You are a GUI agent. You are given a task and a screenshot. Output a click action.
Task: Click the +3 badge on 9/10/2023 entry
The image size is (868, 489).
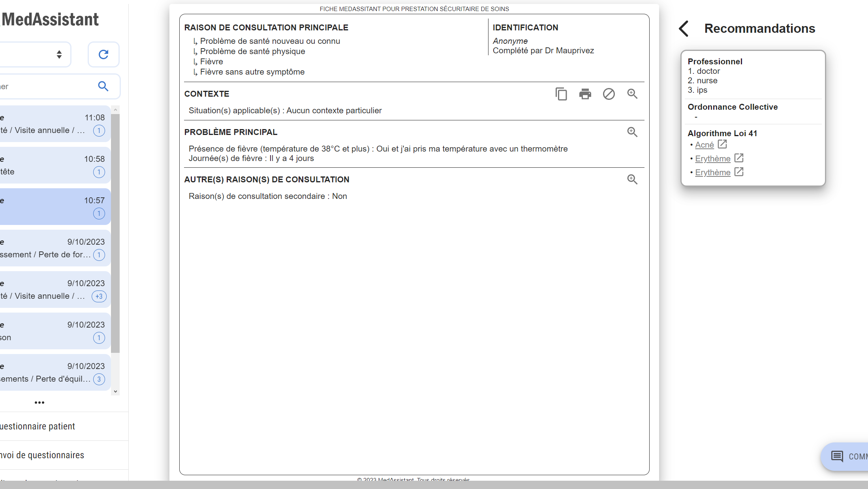pos(99,296)
